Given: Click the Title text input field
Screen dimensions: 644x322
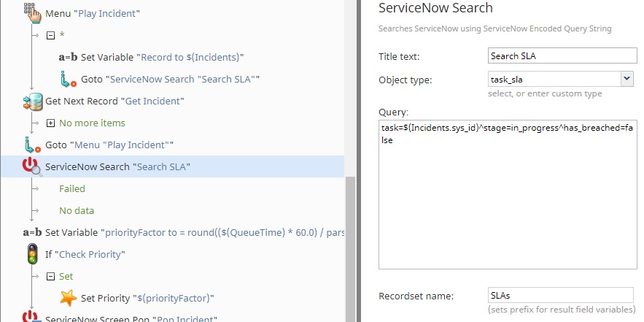Looking at the screenshot, I should click(x=562, y=56).
